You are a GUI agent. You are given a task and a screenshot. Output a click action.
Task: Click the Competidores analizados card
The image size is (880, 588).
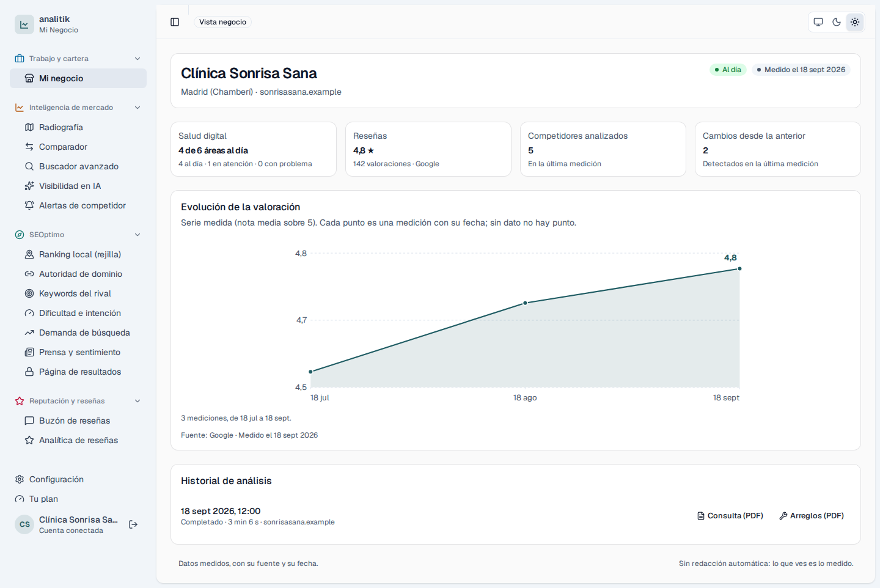coord(603,149)
